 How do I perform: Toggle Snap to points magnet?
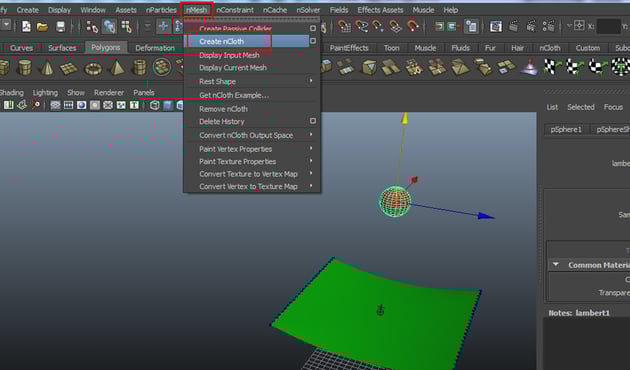pyautogui.click(x=378, y=26)
